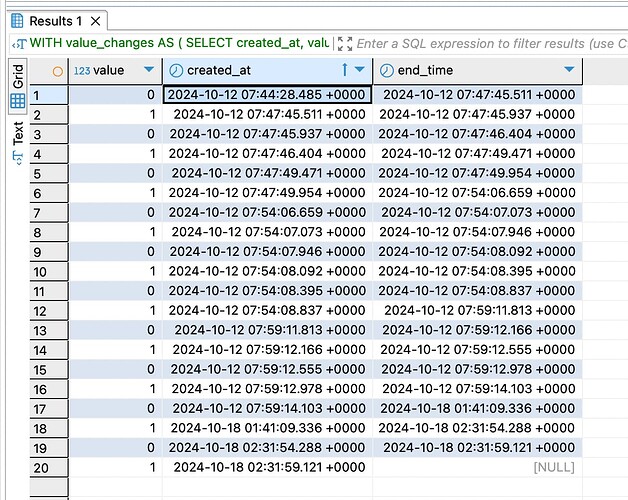This screenshot has width=628, height=500.
Task: Select row number 20 header
Action: click(49, 468)
